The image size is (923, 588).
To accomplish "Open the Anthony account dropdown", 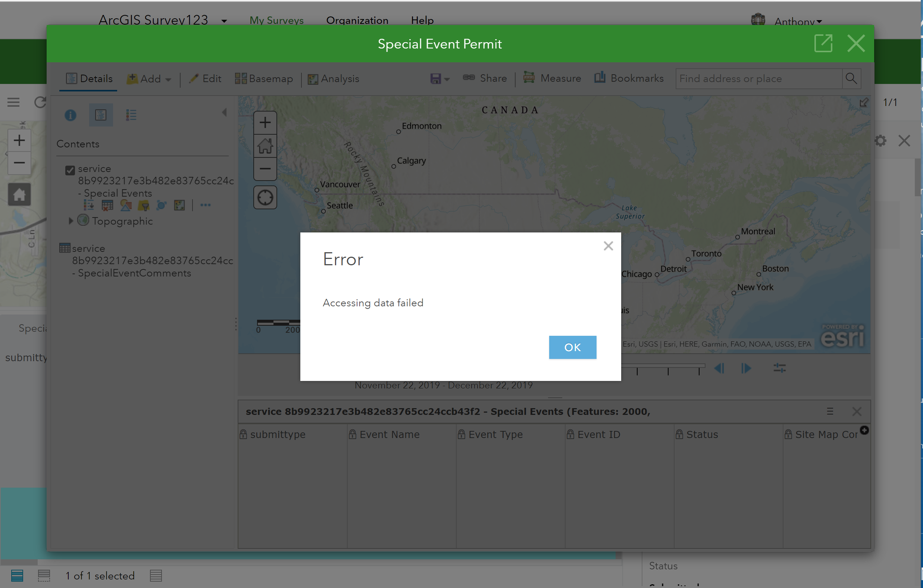I will coord(798,22).
